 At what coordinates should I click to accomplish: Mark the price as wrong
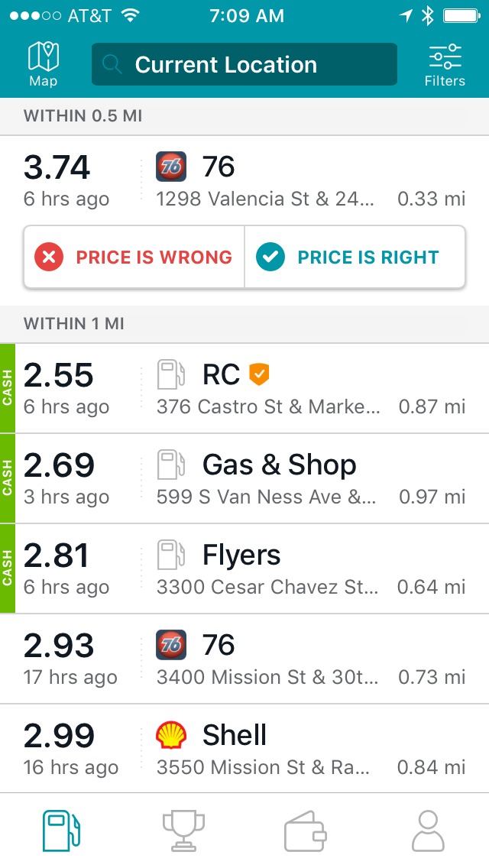tap(134, 257)
